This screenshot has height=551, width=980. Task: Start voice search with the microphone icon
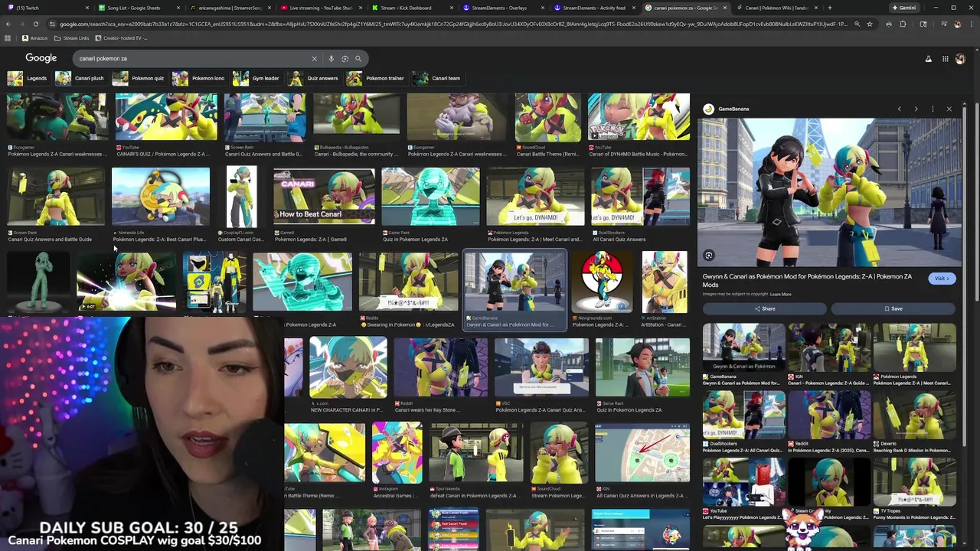(331, 58)
